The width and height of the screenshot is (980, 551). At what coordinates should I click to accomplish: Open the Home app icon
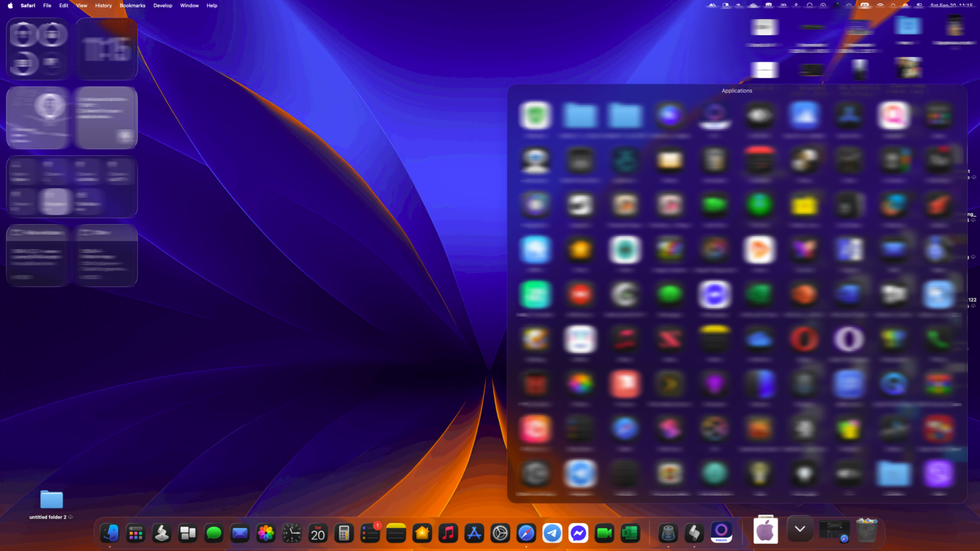pos(422,533)
